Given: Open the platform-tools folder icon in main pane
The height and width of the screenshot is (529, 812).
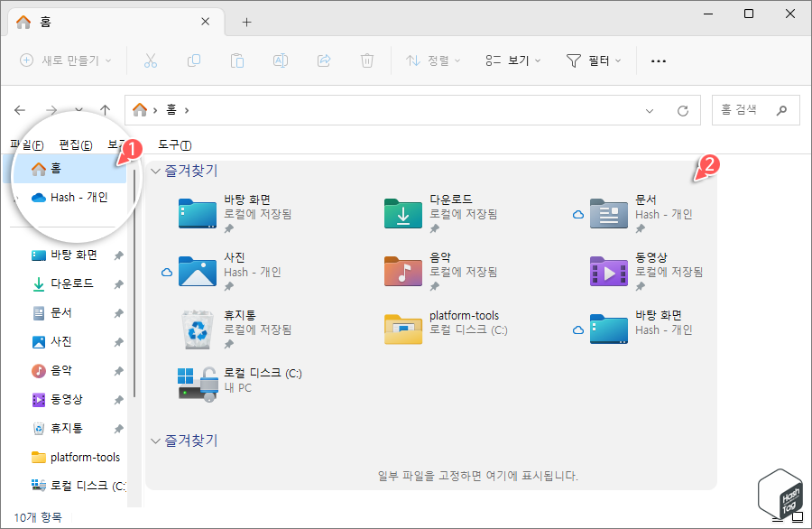Looking at the screenshot, I should point(403,329).
